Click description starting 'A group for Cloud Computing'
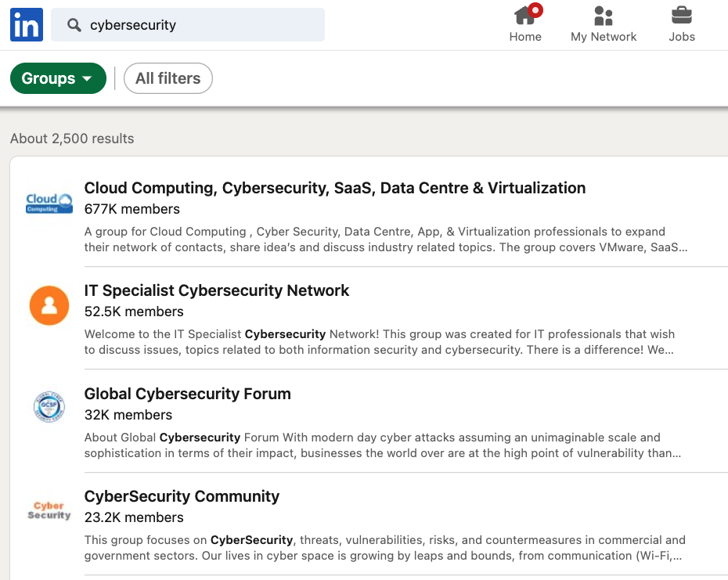This screenshot has height=580, width=728. pyautogui.click(x=386, y=240)
